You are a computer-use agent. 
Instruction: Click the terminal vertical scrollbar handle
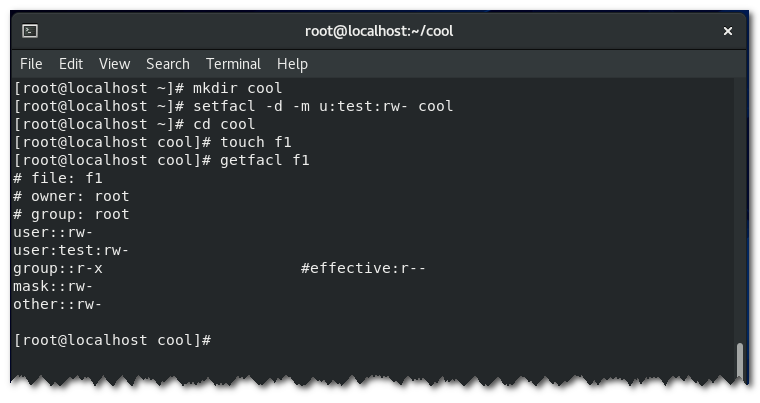tap(740, 361)
